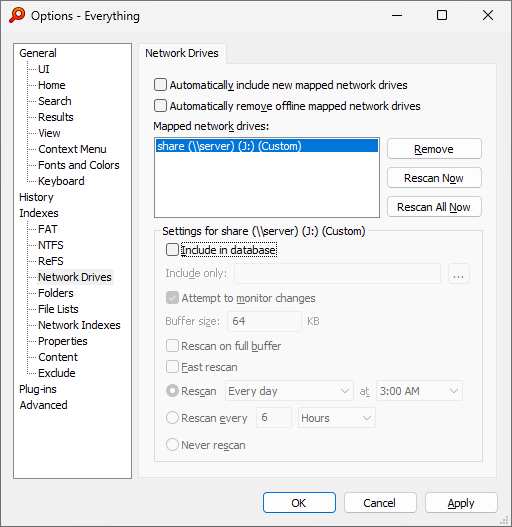Click the browse (...) button for Include only
This screenshot has width=512, height=527.
[x=459, y=273]
